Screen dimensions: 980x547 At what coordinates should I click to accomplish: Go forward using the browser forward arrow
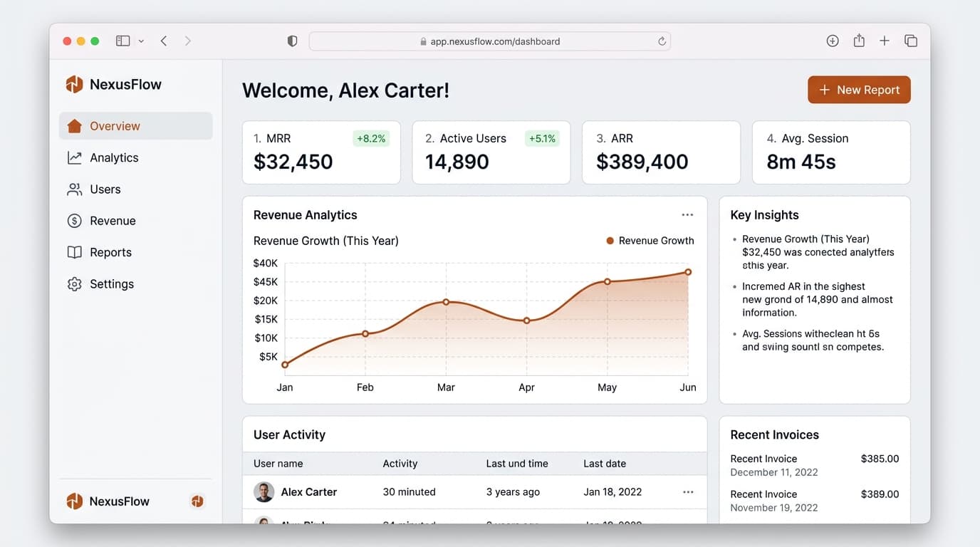[188, 41]
